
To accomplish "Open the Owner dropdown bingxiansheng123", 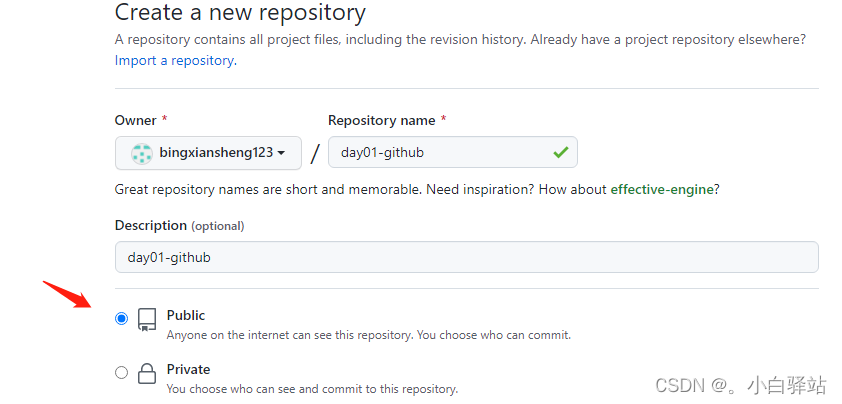I will coord(208,153).
